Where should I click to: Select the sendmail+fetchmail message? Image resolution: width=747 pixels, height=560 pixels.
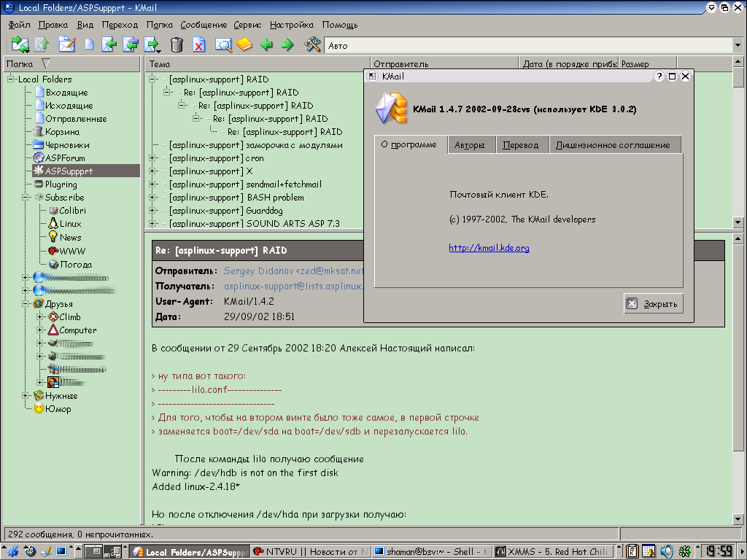pyautogui.click(x=245, y=184)
